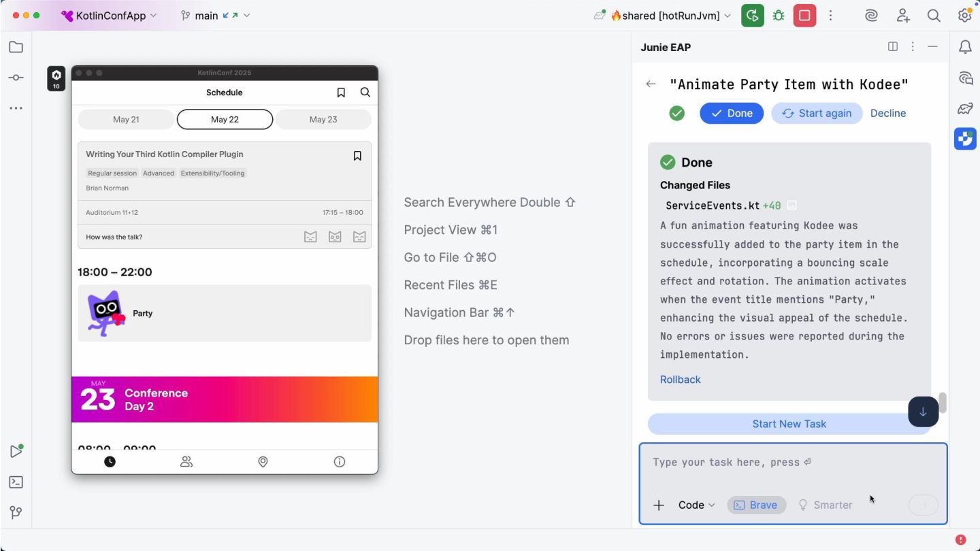Click the Rollback link
The image size is (980, 551).
[680, 380]
